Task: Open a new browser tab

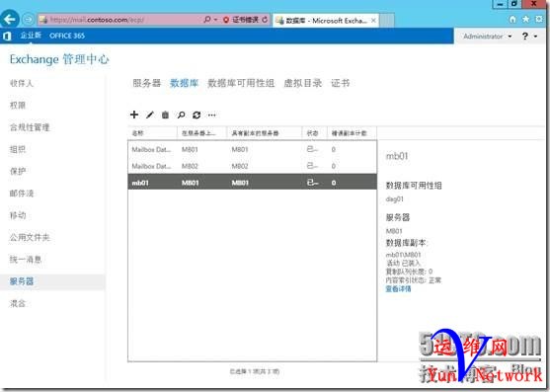Action: (x=387, y=21)
